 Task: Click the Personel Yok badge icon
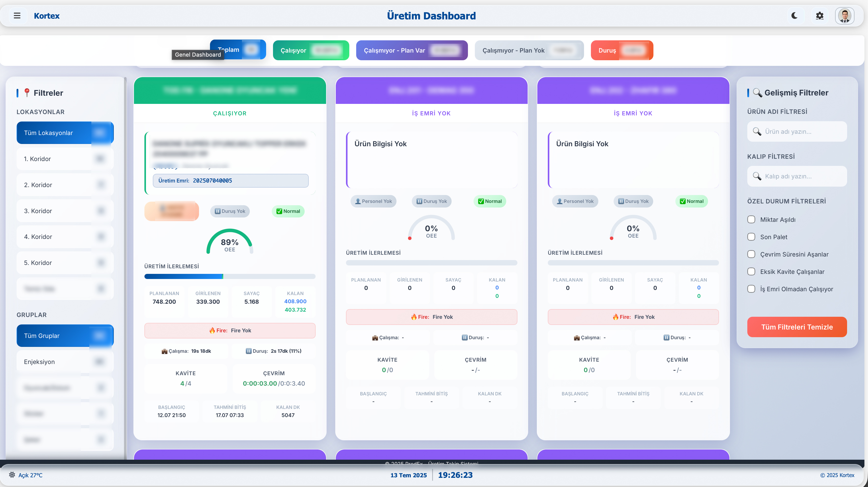pyautogui.click(x=358, y=201)
